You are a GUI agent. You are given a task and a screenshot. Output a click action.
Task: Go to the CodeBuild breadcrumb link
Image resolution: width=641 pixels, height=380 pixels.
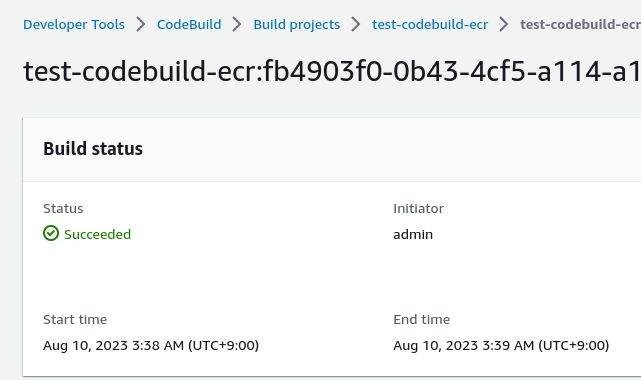pyautogui.click(x=189, y=25)
